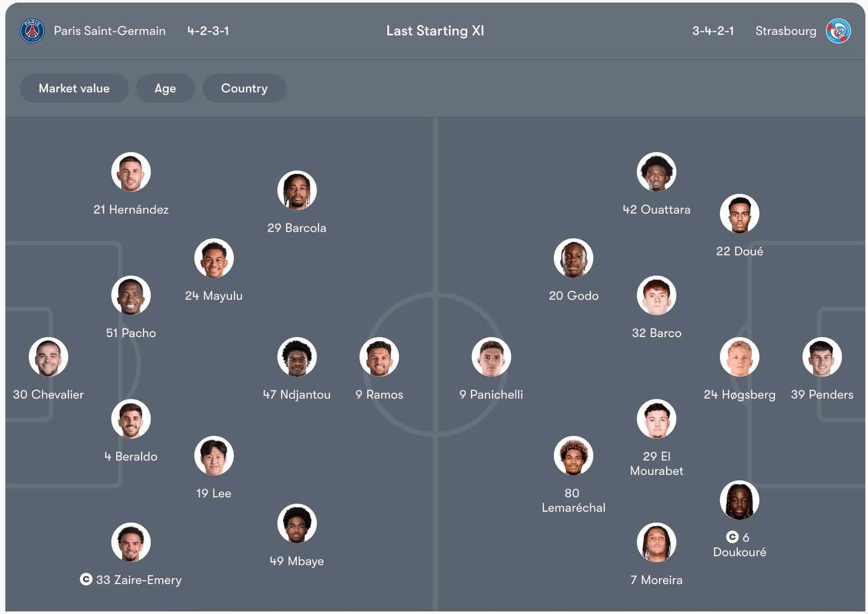Select goalkeeper Penders's avatar

(822, 357)
